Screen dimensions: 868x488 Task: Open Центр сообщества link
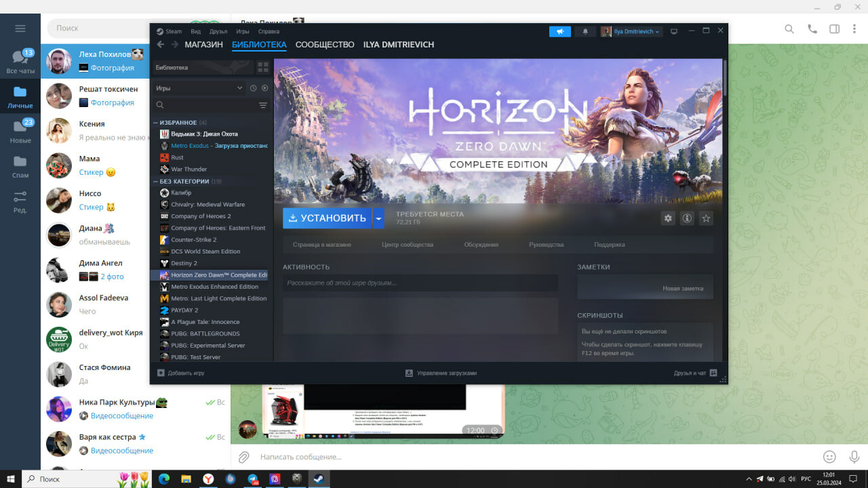pos(408,245)
